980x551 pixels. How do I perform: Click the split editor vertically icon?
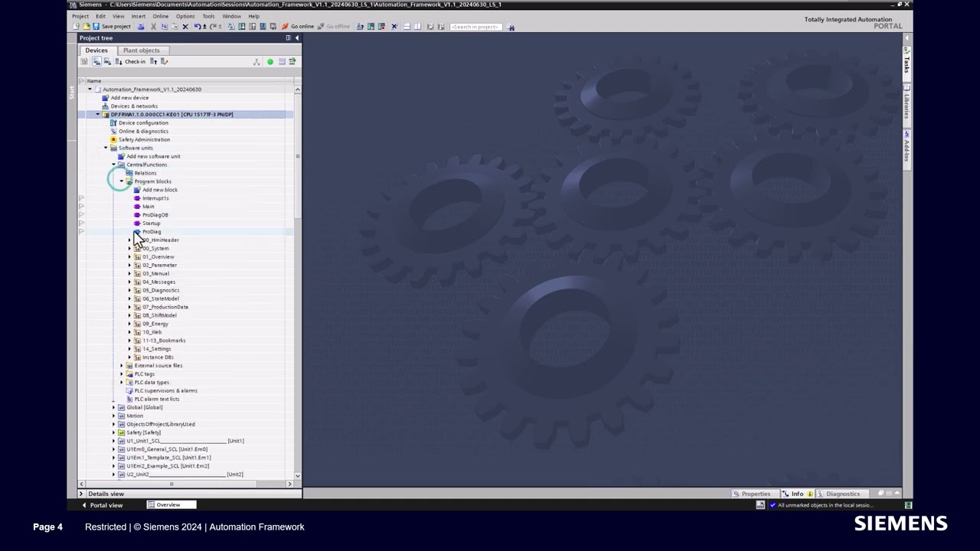click(416, 27)
